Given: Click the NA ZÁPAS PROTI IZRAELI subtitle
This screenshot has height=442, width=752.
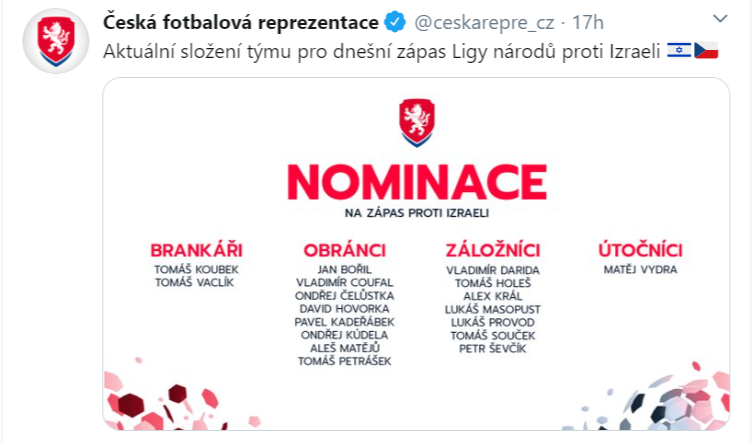Looking at the screenshot, I should pyautogui.click(x=416, y=213).
